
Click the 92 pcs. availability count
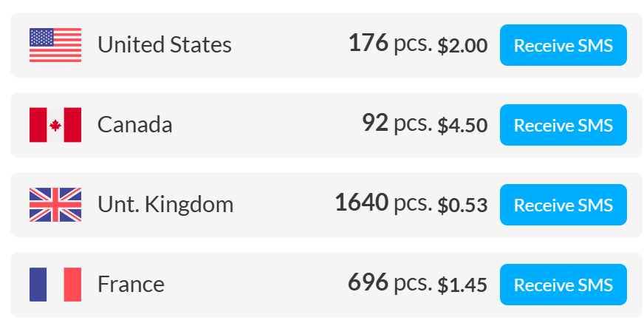pos(397,123)
